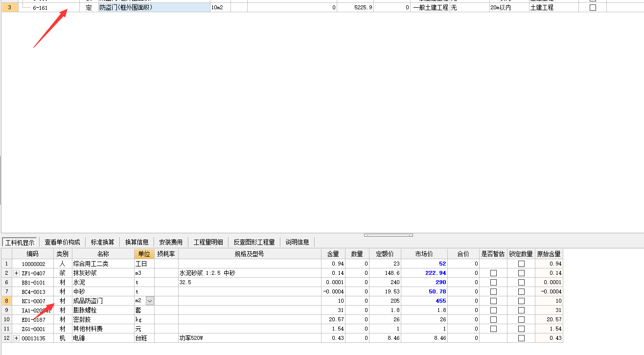
Task: Click the 10m2 unit cell
Action: tap(220, 8)
